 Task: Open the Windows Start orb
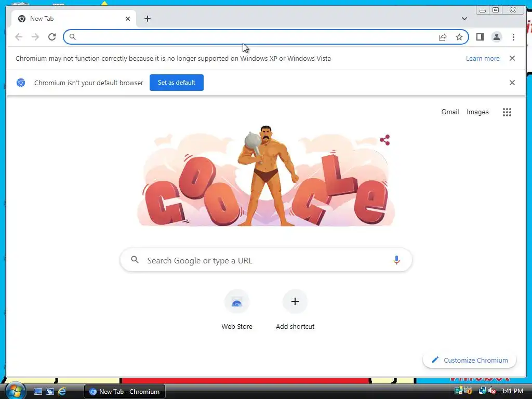15,391
